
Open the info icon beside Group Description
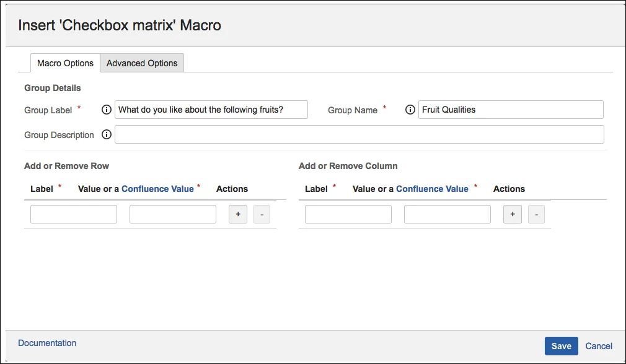[106, 134]
